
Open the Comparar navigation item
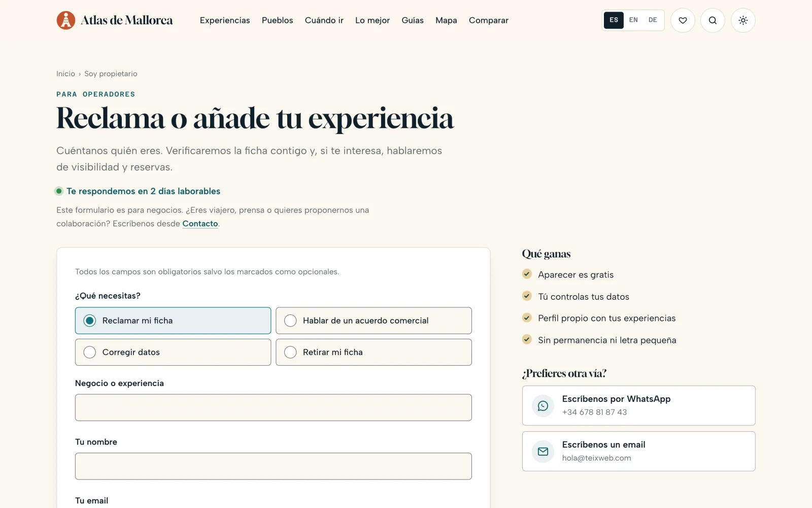(489, 20)
